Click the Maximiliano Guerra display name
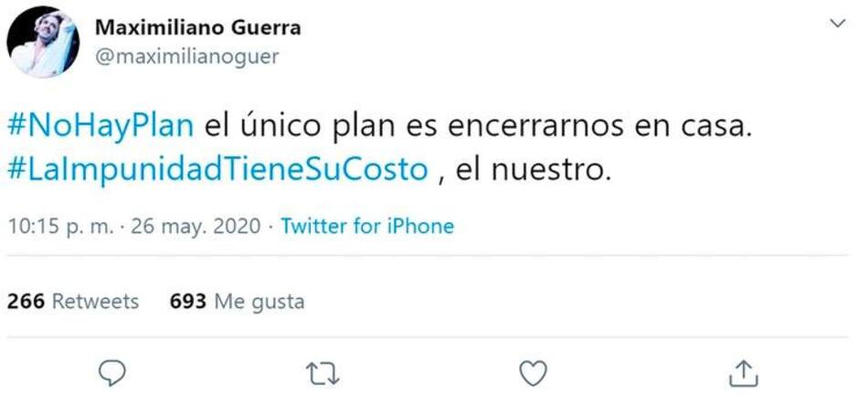 (x=198, y=27)
